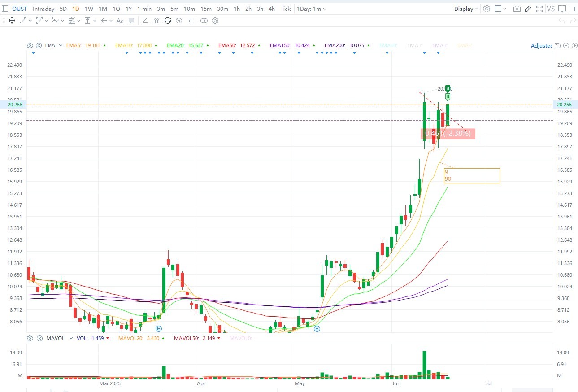
Task: Expand the layout square dropdown
Action: pyautogui.click(x=504, y=9)
